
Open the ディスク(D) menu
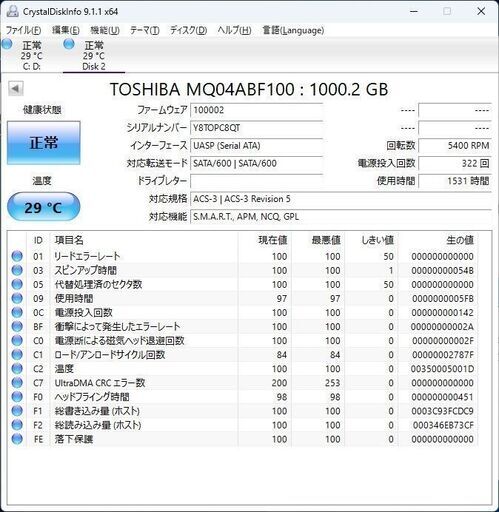coord(189,30)
